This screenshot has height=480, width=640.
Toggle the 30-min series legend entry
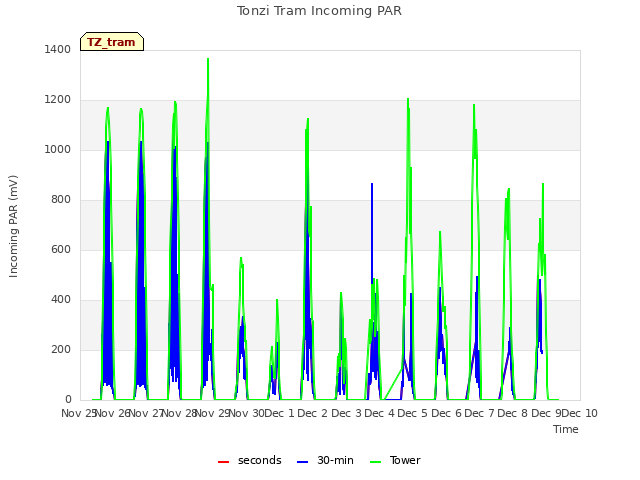[x=325, y=460]
